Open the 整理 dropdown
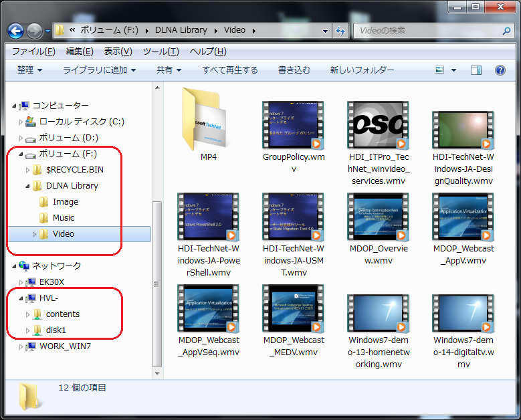The height and width of the screenshot is (420, 521). (x=29, y=70)
